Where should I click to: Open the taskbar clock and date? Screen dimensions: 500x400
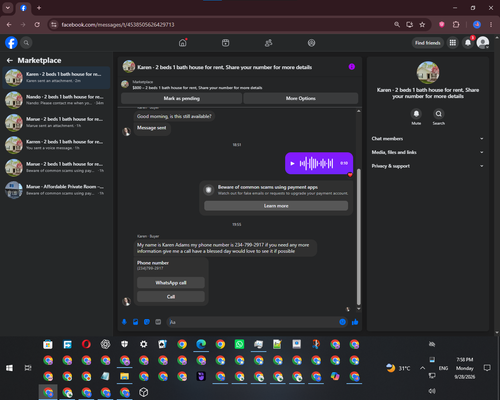click(x=465, y=368)
